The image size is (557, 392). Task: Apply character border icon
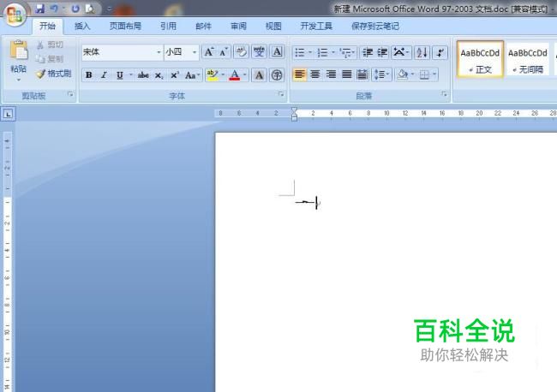click(x=277, y=52)
